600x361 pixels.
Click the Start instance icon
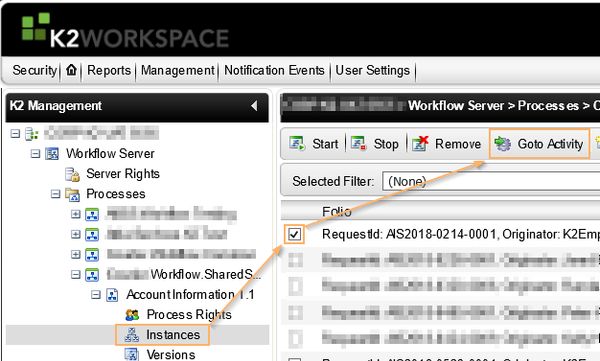(297, 144)
